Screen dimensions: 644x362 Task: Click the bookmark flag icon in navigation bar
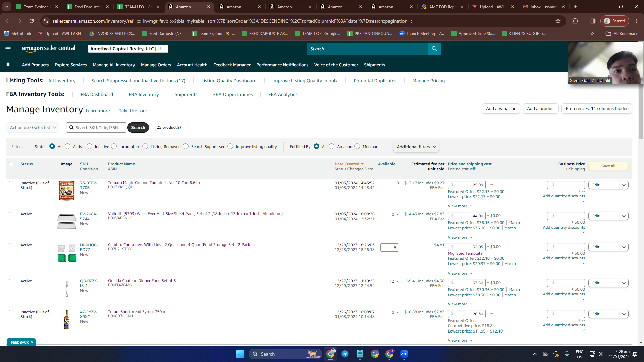[8, 64]
